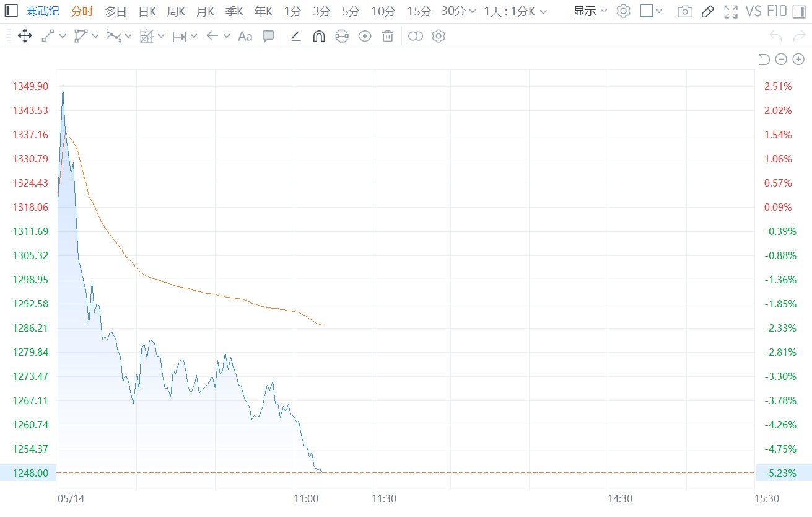Expand the 30分 interval dropdown
The height and width of the screenshot is (517, 812).
click(x=459, y=11)
